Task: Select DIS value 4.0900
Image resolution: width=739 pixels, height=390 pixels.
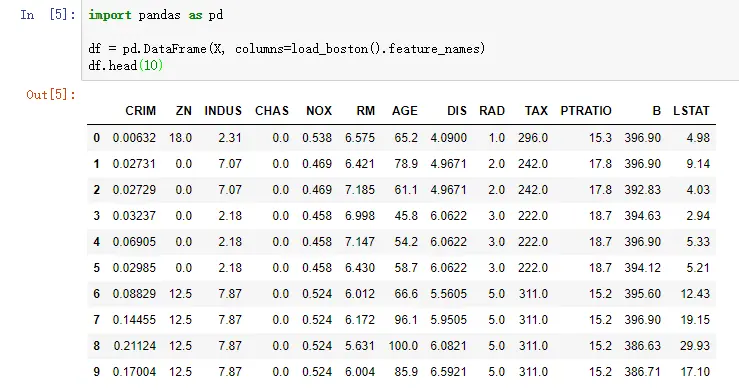Action: point(449,138)
